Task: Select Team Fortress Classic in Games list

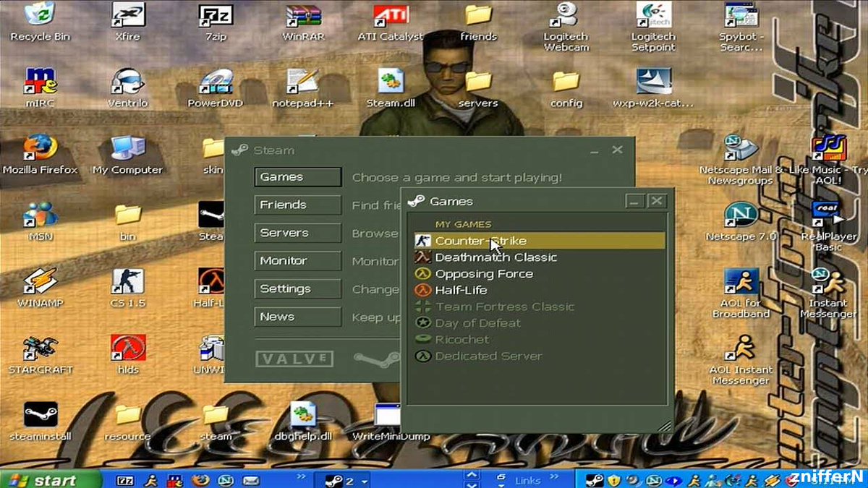Action: [x=538, y=307]
